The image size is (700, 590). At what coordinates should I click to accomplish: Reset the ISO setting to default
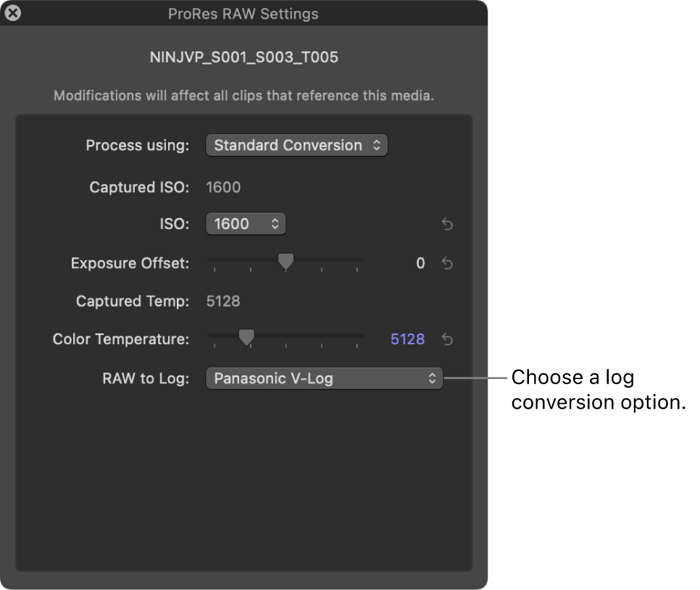447,225
